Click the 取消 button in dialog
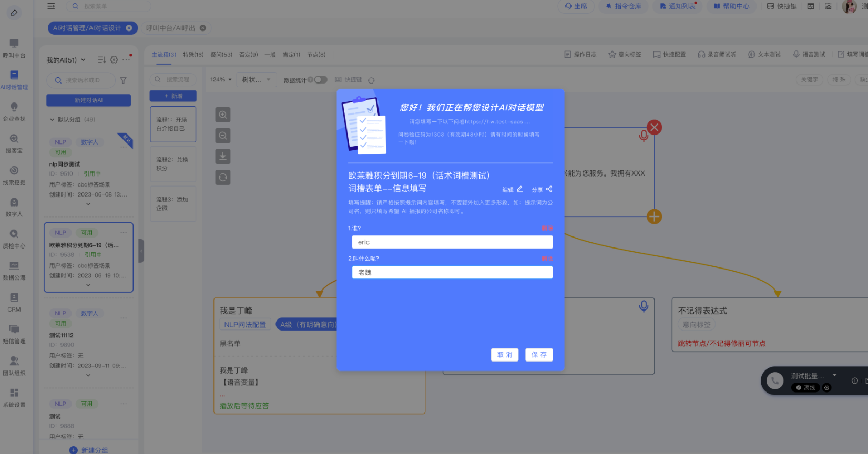 click(505, 355)
